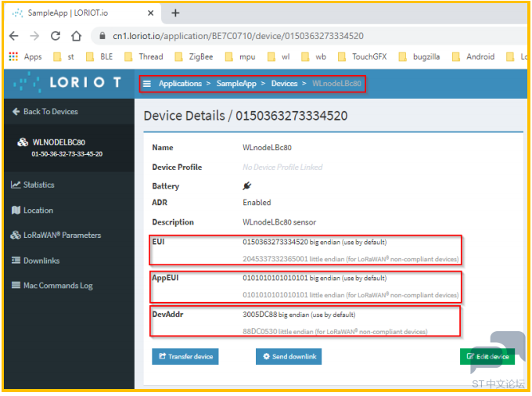Go to SampleApp breadcrumb
Image resolution: width=532 pixels, height=396 pixels.
(236, 84)
